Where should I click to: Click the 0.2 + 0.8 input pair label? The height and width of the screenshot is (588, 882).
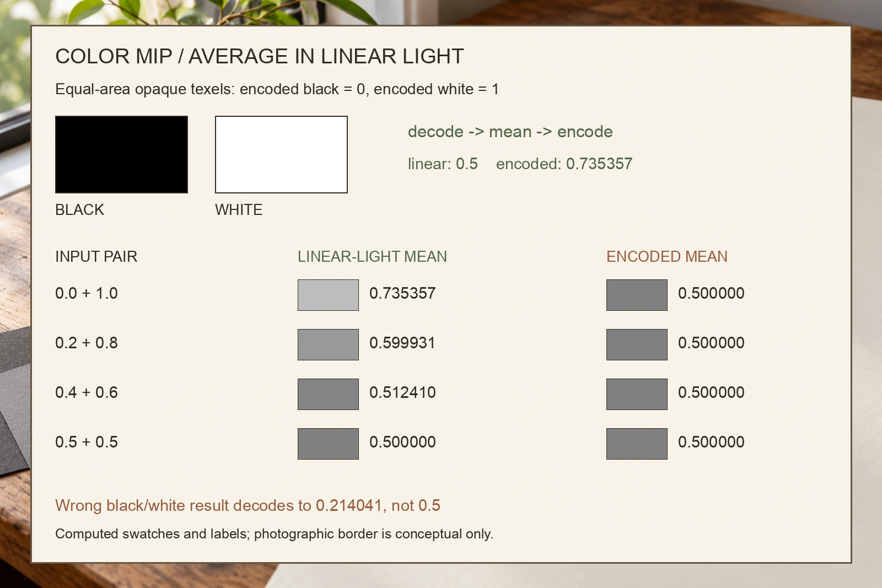click(87, 343)
